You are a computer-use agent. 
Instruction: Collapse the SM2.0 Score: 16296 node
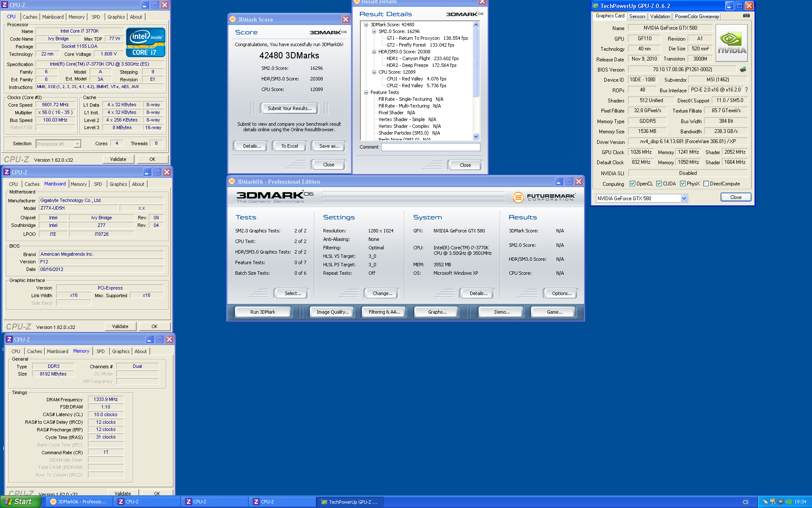pos(374,31)
